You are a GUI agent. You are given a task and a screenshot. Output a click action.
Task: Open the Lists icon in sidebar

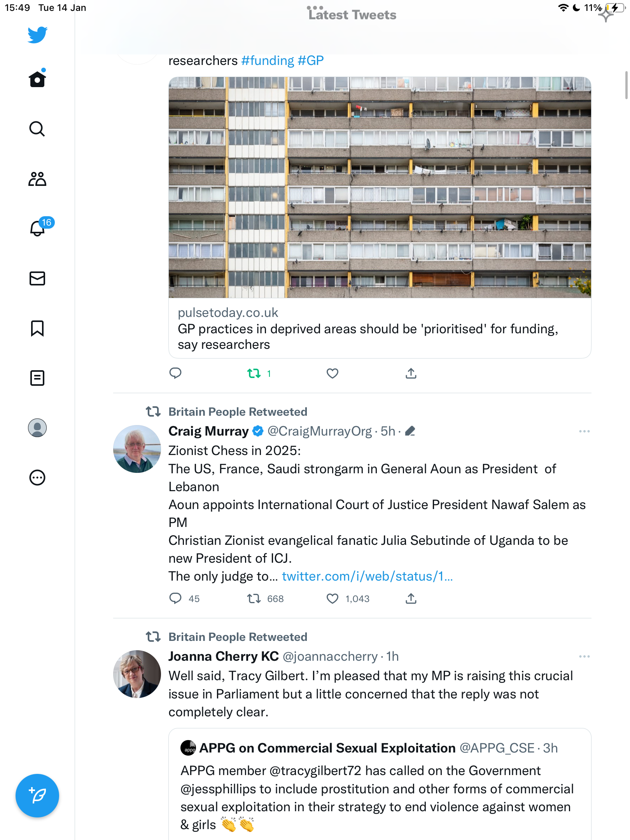[x=37, y=378]
